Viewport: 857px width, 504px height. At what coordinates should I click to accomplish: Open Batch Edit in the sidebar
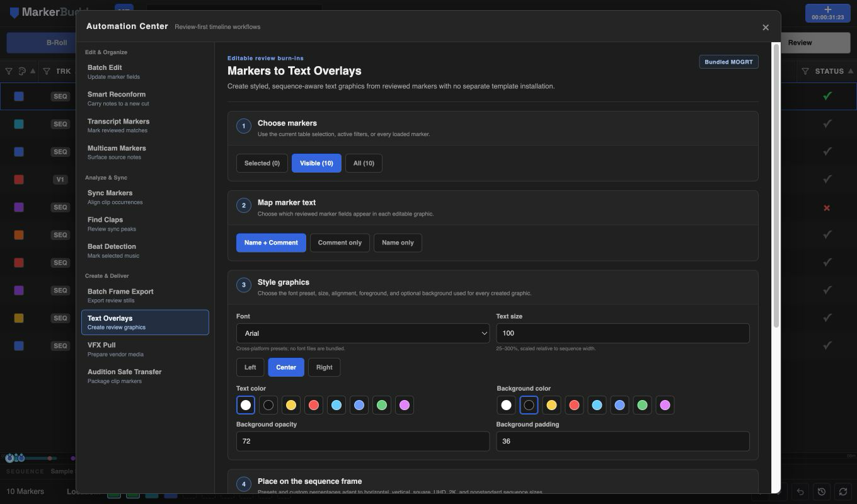click(145, 72)
